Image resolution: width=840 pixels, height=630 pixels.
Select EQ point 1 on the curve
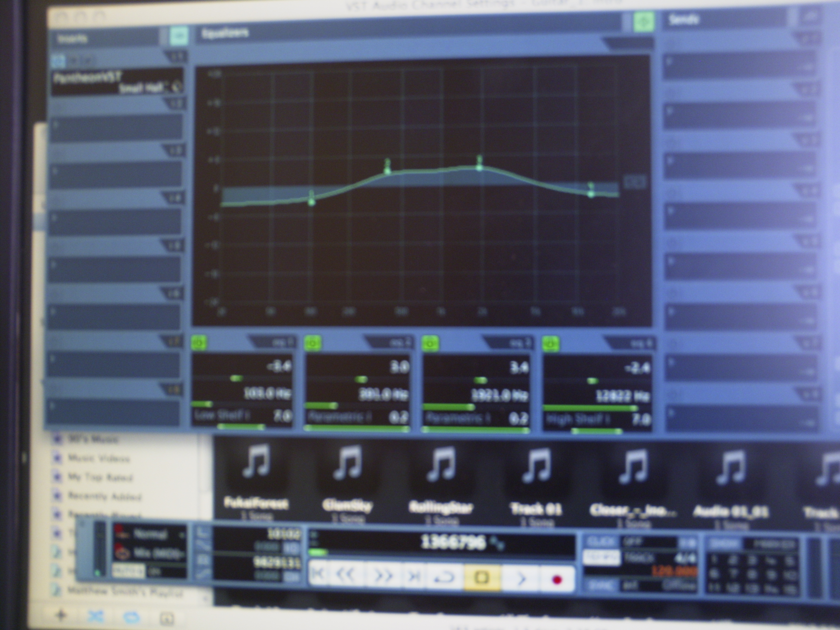[311, 202]
